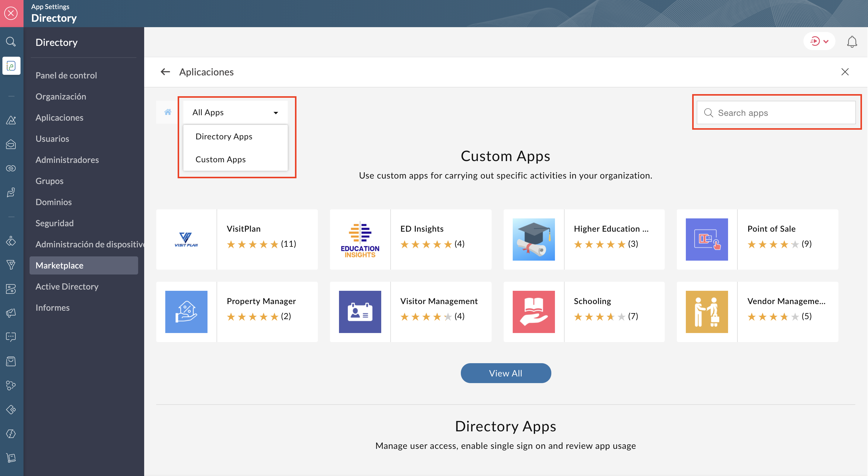Click the ED Insights app icon
The image size is (868, 476).
pos(359,239)
